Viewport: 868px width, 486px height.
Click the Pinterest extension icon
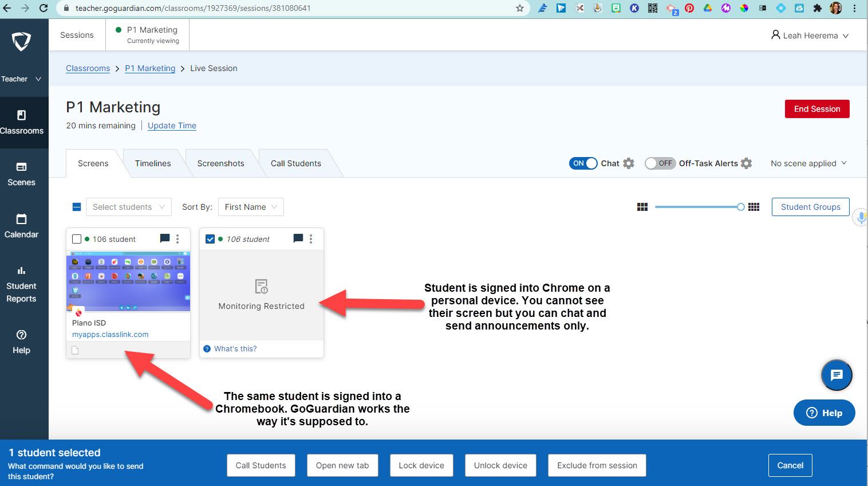coord(689,8)
